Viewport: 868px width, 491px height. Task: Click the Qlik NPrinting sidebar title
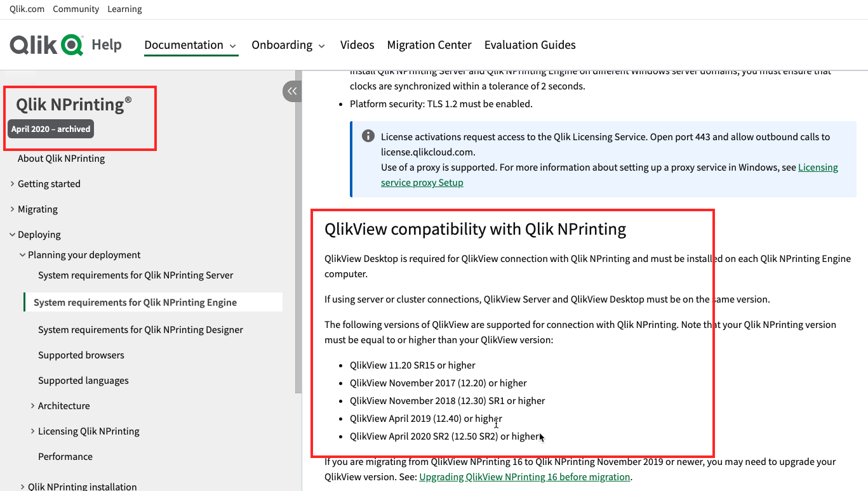pyautogui.click(x=74, y=104)
